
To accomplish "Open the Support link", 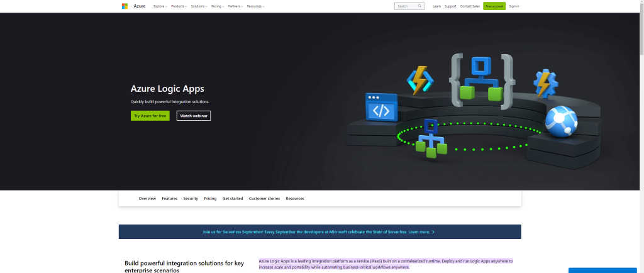I will pyautogui.click(x=450, y=6).
